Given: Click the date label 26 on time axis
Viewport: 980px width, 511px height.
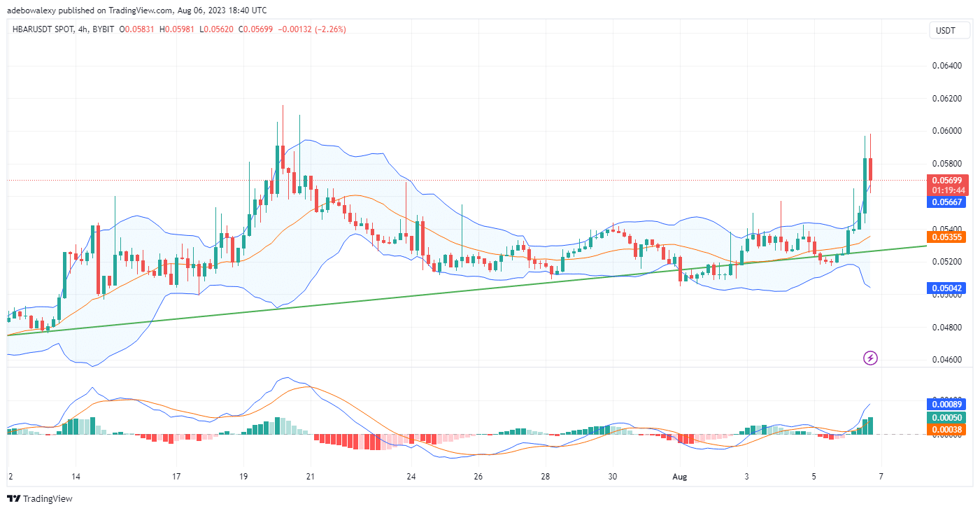Looking at the screenshot, I should (x=478, y=476).
